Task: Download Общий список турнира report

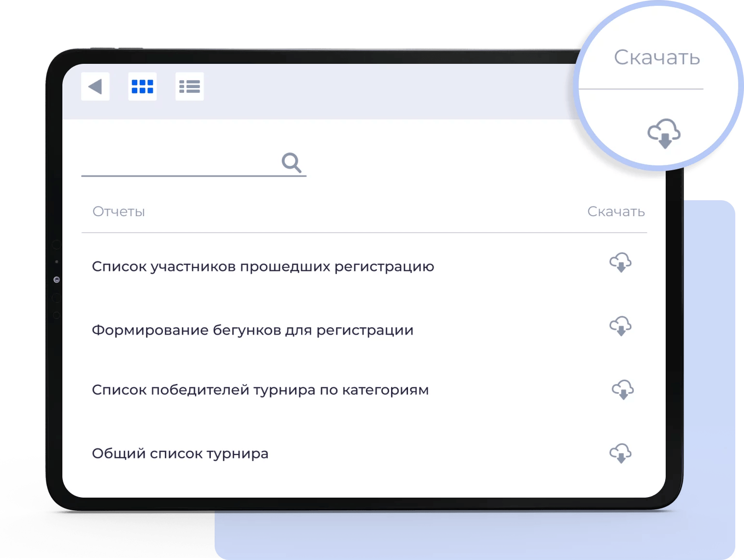Action: tap(621, 453)
